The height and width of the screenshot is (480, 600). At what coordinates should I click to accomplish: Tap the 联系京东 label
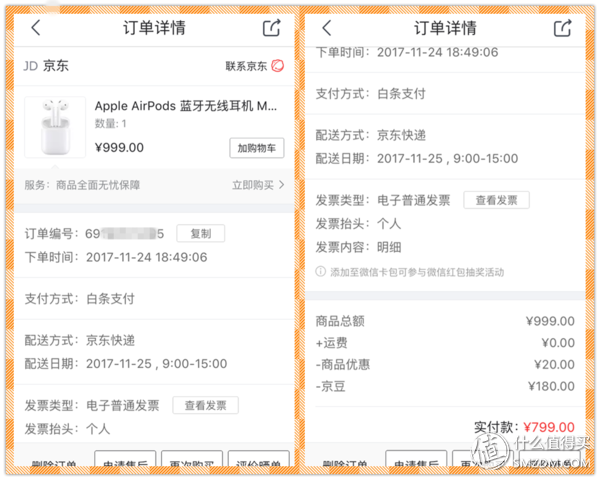pos(246,66)
